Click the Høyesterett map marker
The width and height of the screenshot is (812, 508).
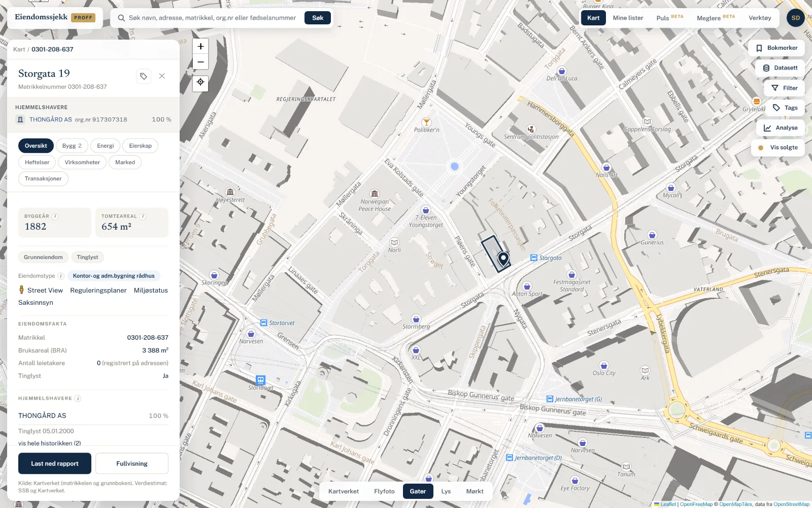[x=230, y=192]
